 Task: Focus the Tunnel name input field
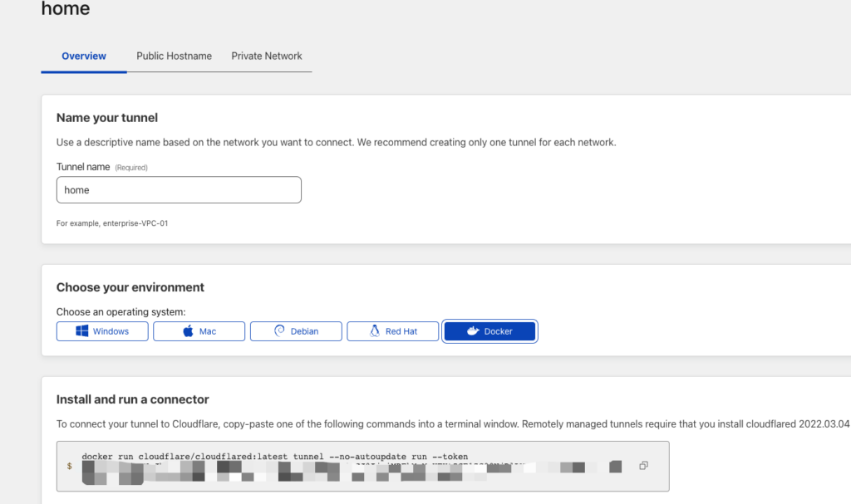click(179, 190)
